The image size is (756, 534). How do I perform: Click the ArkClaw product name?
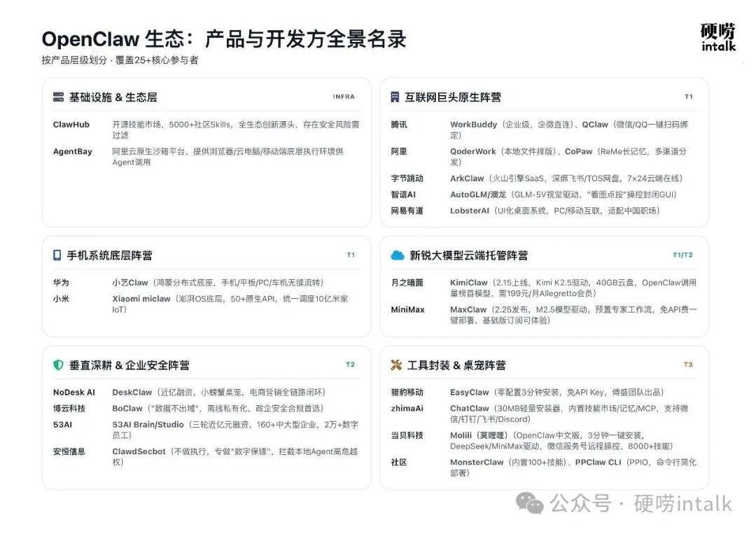click(x=467, y=178)
